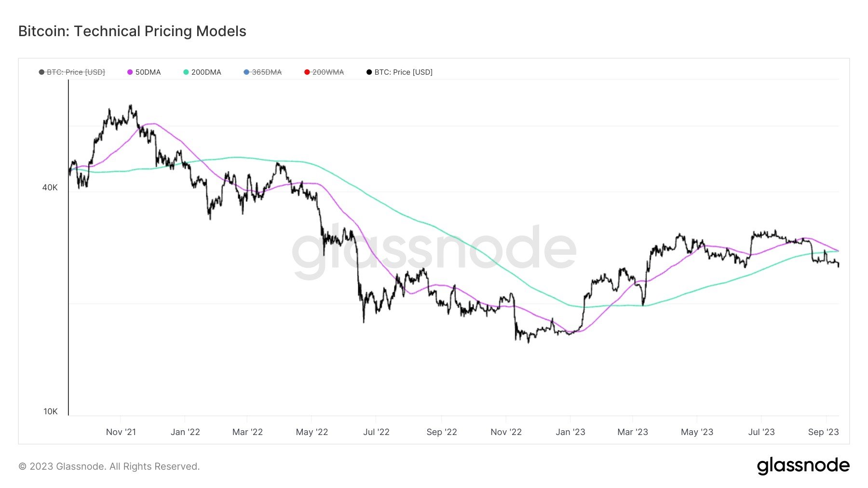Select the Sep '23 x-axis label
The width and height of the screenshot is (868, 488).
[823, 432]
